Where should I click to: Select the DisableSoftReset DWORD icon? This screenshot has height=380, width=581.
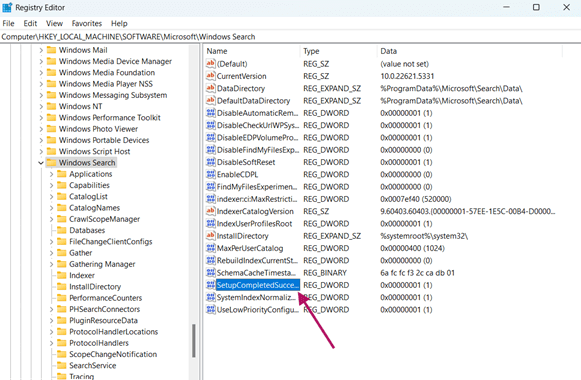tap(210, 162)
